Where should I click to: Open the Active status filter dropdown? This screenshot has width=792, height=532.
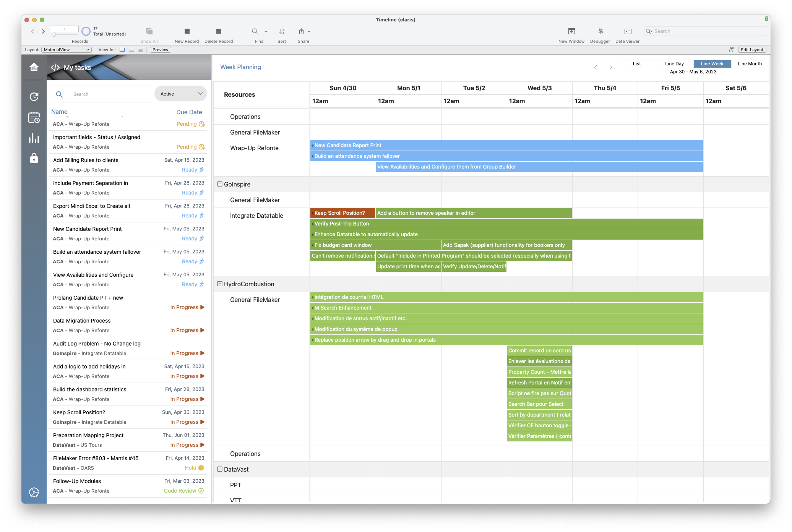[x=180, y=94]
